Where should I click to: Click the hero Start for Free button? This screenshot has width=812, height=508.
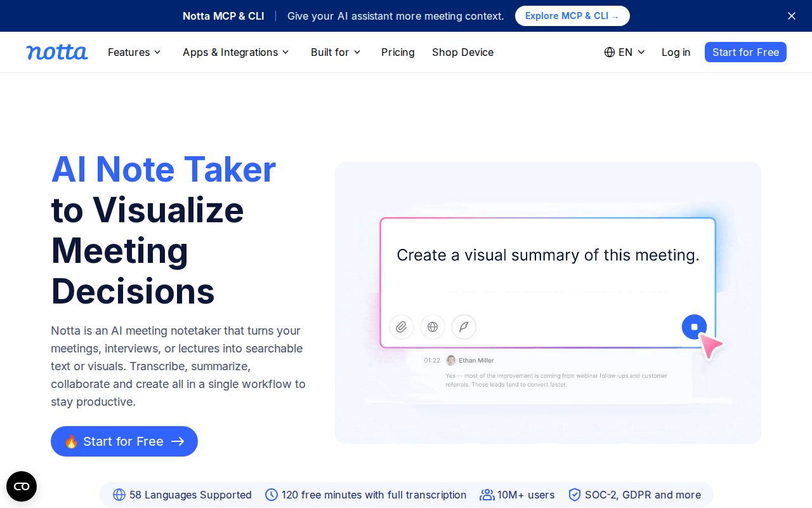pyautogui.click(x=124, y=441)
